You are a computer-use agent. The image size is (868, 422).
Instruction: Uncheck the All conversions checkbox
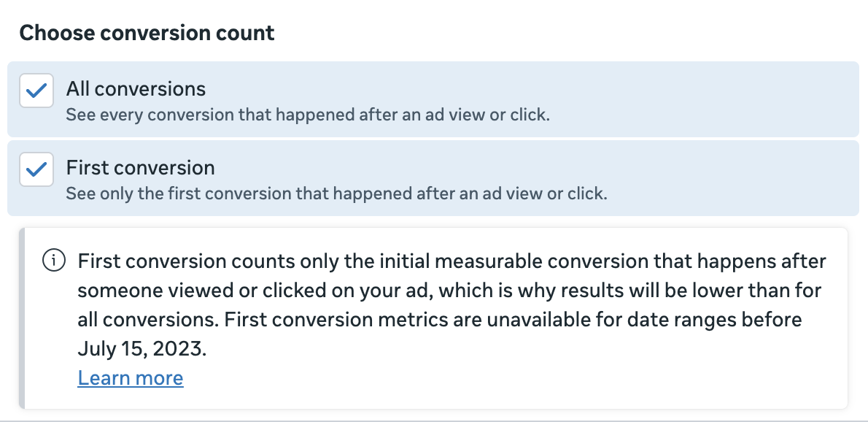pos(36,91)
